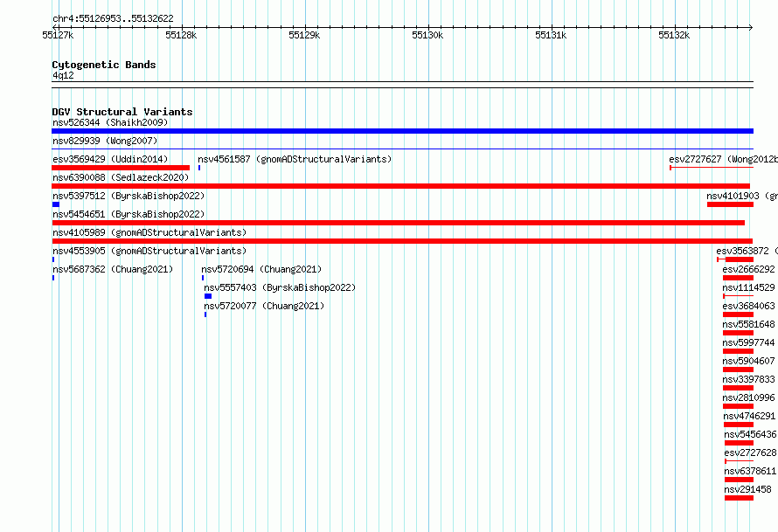778x532 pixels.
Task: Click the Cytogenetic Bands track title
Action: tap(104, 65)
